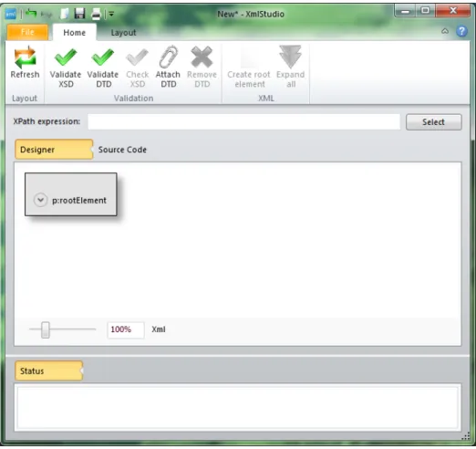This screenshot has height=449, width=476.
Task: Switch to the Home ribbon tab
Action: 75,32
